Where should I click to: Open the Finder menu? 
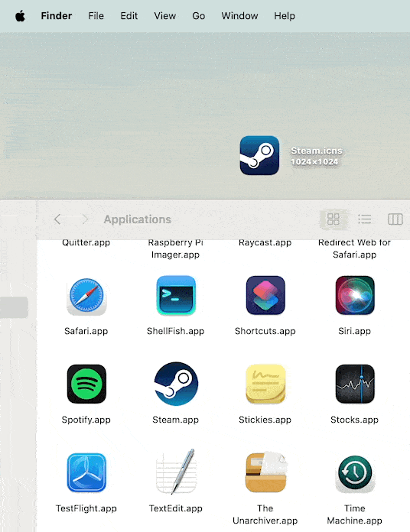coord(57,16)
